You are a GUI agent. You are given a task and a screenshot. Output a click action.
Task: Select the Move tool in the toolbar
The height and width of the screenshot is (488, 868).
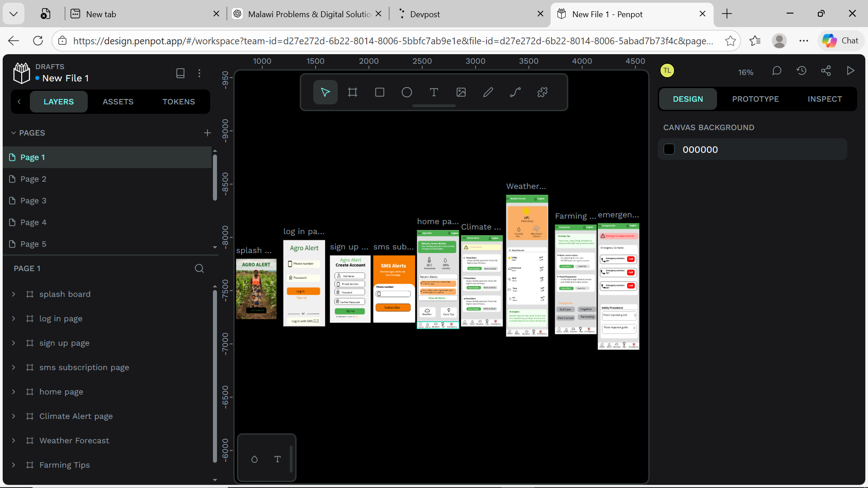click(325, 92)
